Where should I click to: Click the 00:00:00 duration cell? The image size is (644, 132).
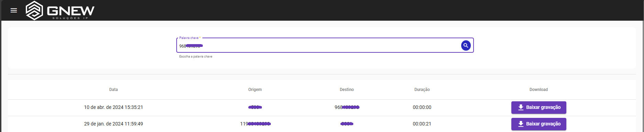[422, 107]
